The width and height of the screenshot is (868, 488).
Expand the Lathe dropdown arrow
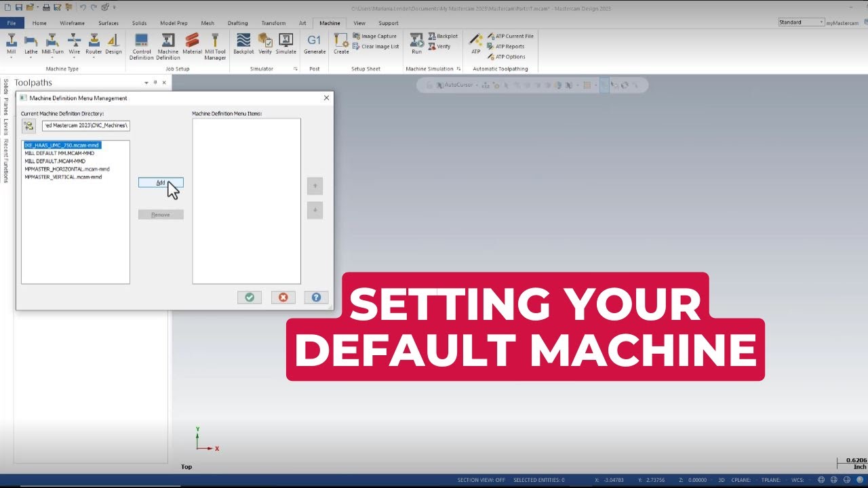point(31,58)
